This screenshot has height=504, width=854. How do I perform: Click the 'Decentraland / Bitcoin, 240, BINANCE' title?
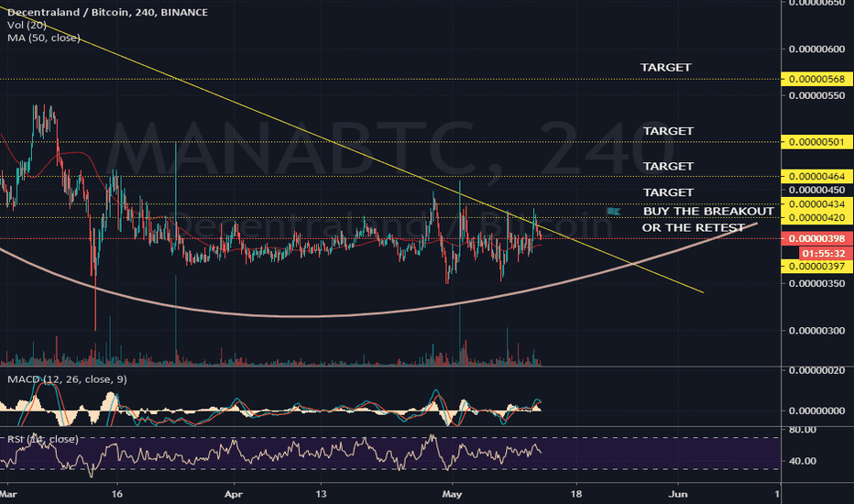(107, 12)
